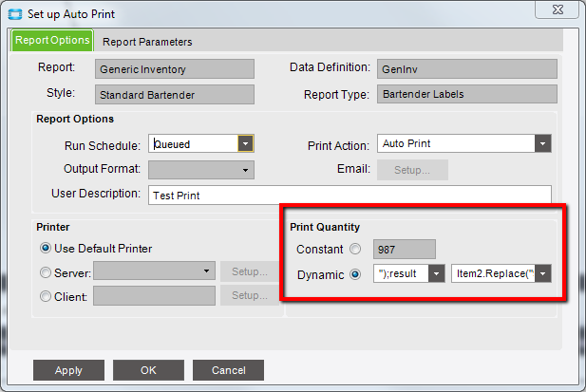This screenshot has width=586, height=392.
Task: Select the Client printer radio button
Action: pos(46,296)
